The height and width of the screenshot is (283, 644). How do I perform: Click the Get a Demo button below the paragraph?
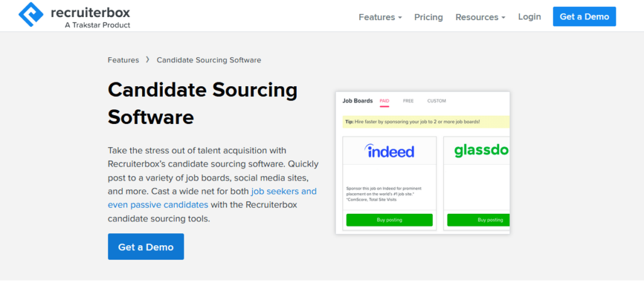click(146, 247)
